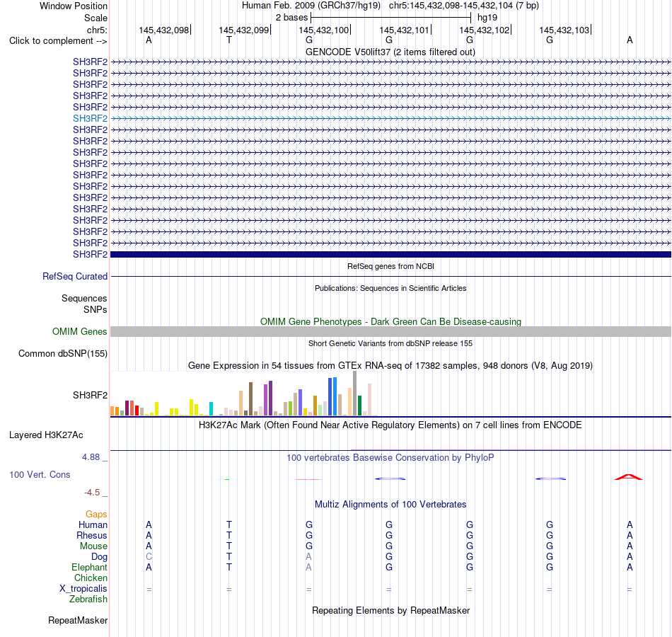
Task: Click the red A PhyloP logo
Action: [629, 477]
